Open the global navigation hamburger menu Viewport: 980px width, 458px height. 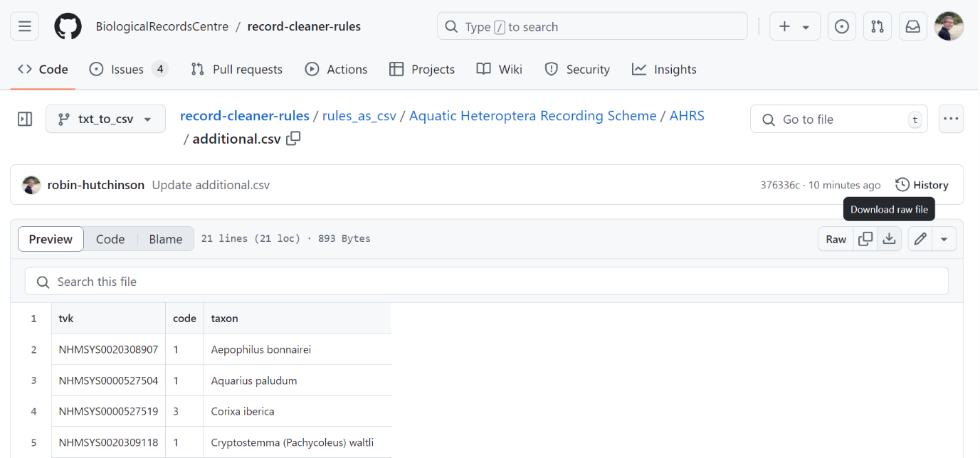[x=24, y=26]
